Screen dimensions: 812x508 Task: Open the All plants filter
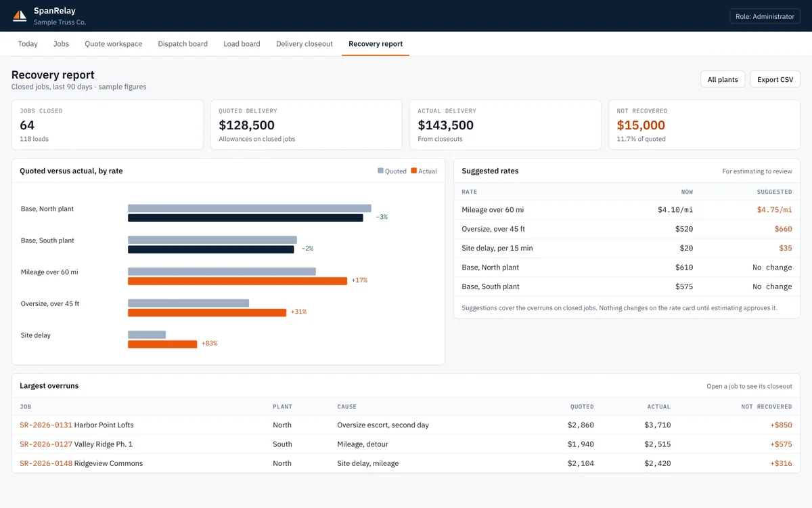[723, 79]
